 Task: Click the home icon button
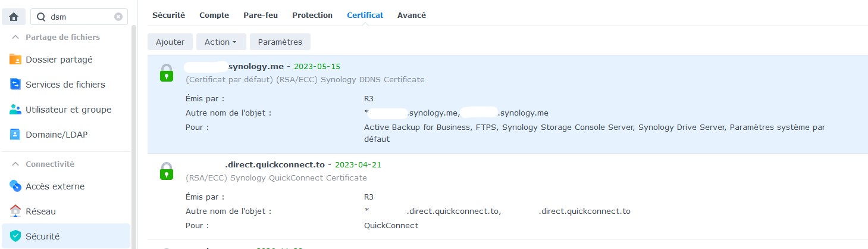[x=14, y=17]
